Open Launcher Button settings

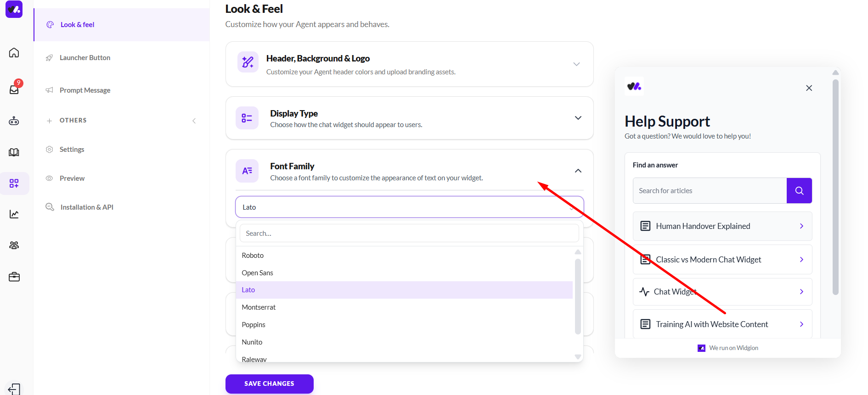pyautogui.click(x=85, y=58)
